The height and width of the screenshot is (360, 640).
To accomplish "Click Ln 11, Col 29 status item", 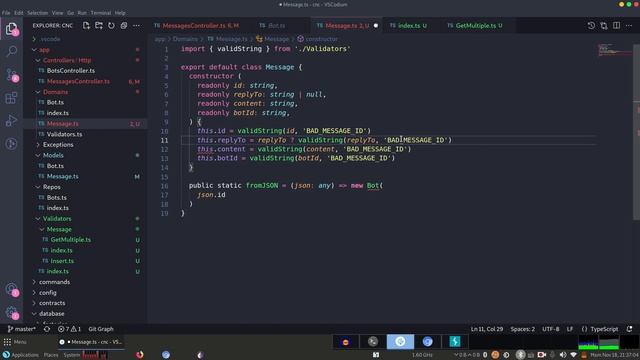I will [487, 329].
